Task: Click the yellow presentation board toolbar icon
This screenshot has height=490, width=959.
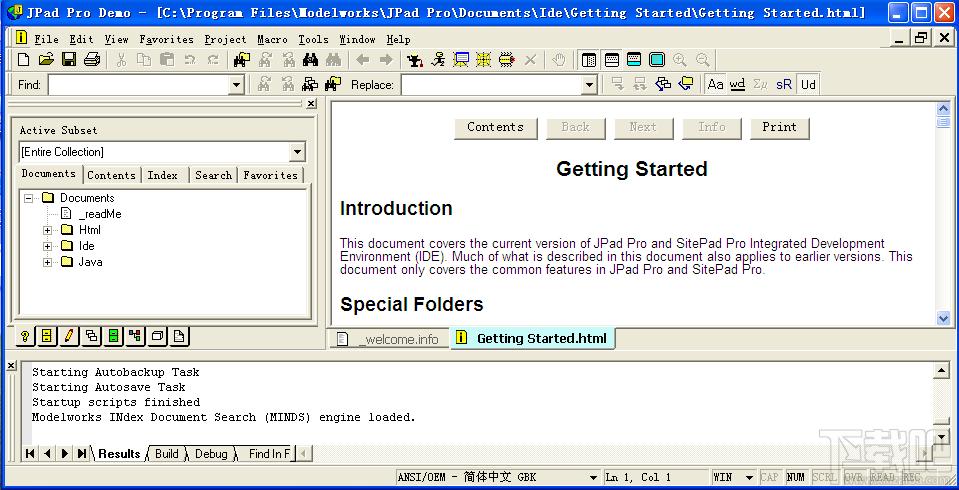Action: click(461, 59)
